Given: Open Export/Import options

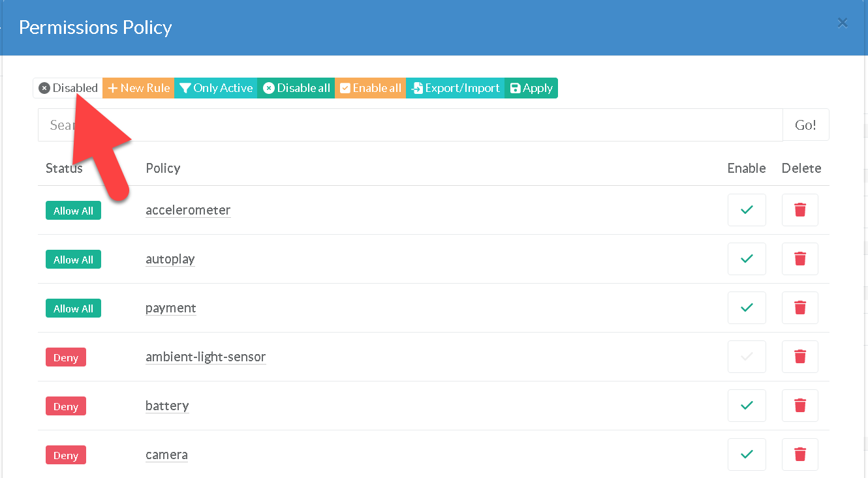Looking at the screenshot, I should click(x=455, y=88).
